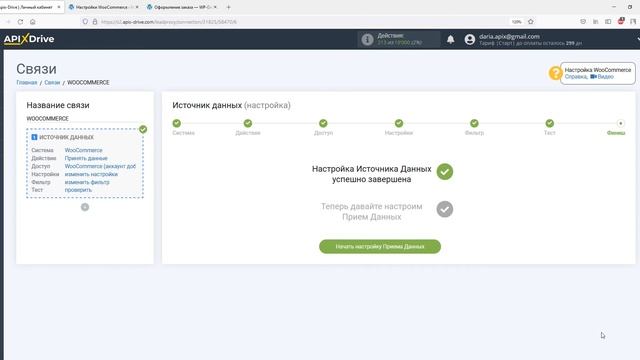Click the Система step checkmark

[x=176, y=123]
